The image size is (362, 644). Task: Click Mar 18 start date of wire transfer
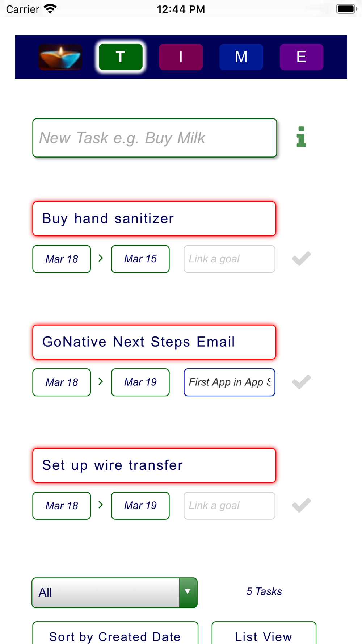point(62,506)
